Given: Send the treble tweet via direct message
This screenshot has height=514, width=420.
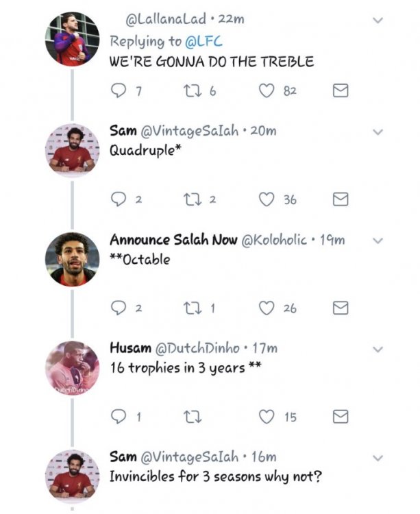Looking at the screenshot, I should [x=341, y=90].
